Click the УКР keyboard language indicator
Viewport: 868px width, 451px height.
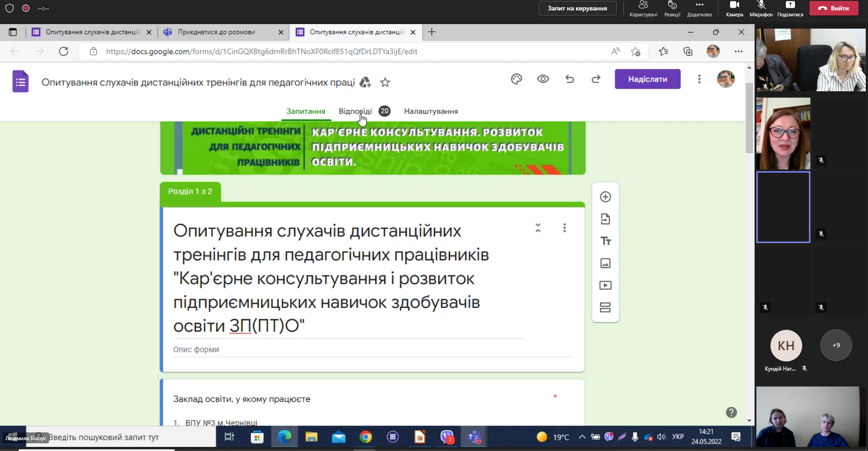[678, 437]
